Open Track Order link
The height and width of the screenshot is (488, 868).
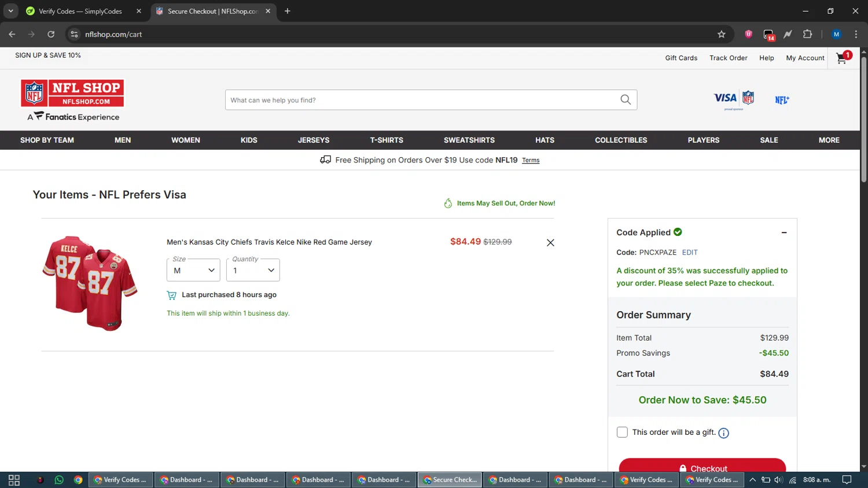coord(728,58)
